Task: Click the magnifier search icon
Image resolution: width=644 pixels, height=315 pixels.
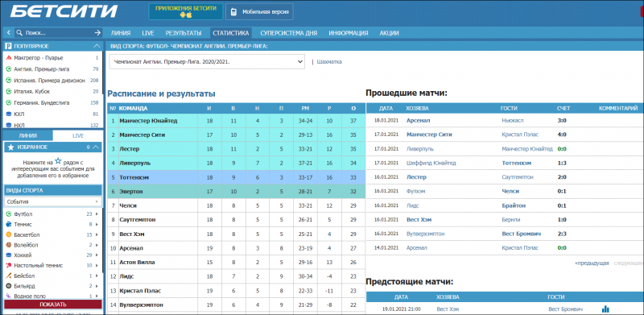Action: tap(19, 33)
